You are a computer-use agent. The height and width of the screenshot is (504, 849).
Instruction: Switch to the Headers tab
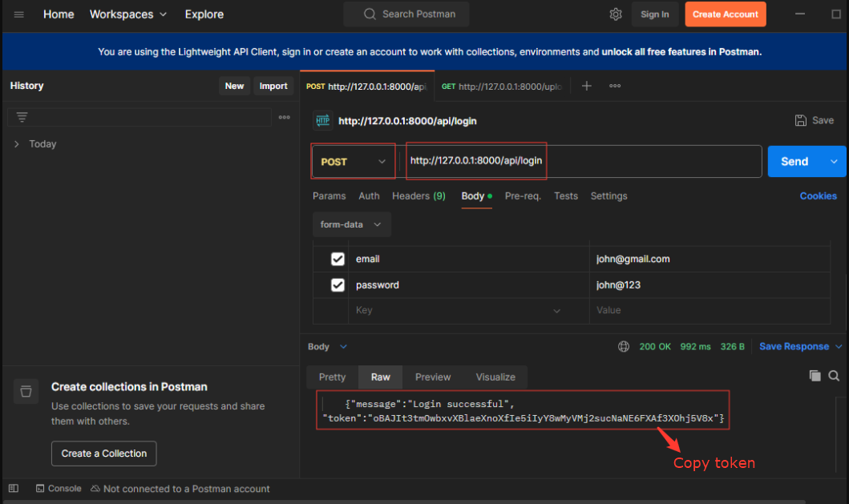tap(418, 196)
